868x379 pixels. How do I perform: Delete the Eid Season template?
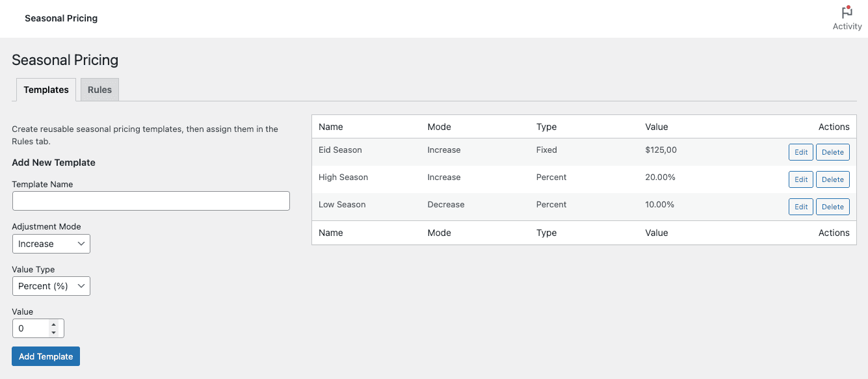point(832,152)
